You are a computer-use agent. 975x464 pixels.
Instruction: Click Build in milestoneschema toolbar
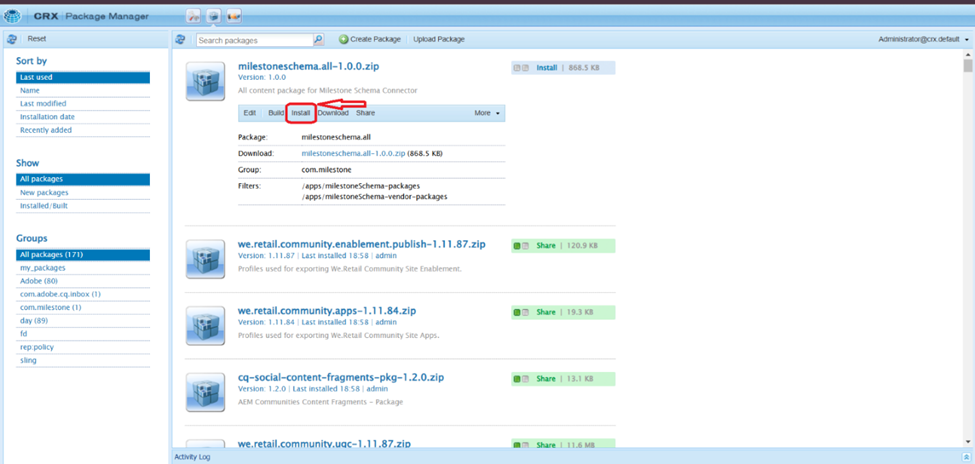pyautogui.click(x=276, y=113)
